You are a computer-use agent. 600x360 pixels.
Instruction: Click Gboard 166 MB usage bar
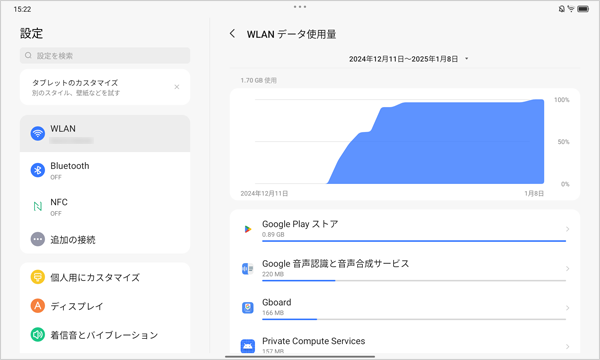click(x=414, y=319)
